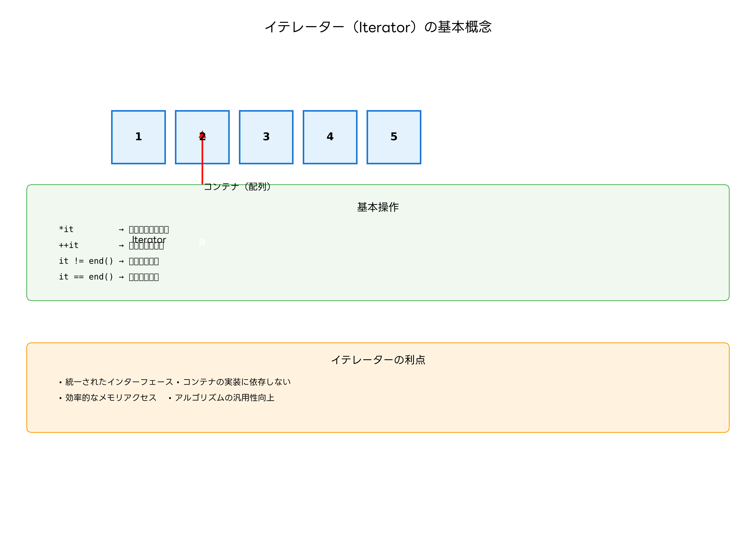Select the array box containing 1

click(x=139, y=137)
